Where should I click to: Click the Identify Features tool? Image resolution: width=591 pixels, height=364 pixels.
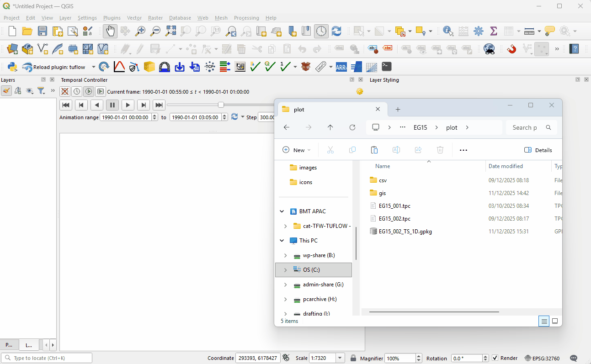448,31
